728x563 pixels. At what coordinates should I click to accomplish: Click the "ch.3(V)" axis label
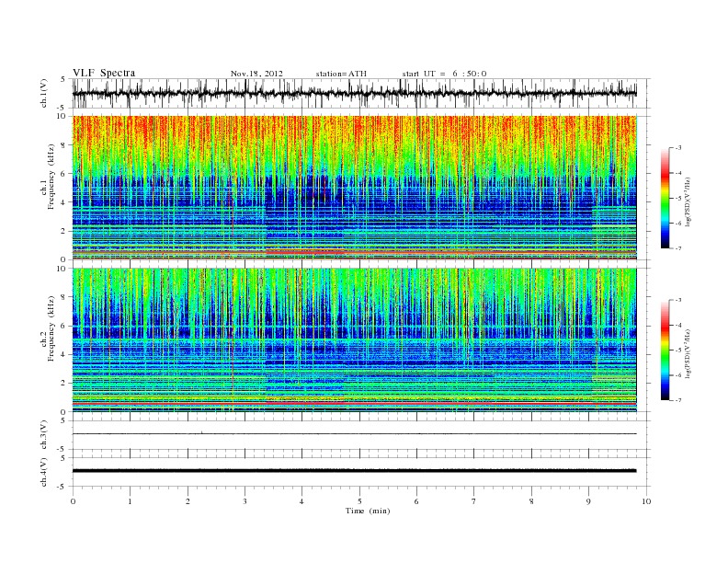pyautogui.click(x=44, y=435)
